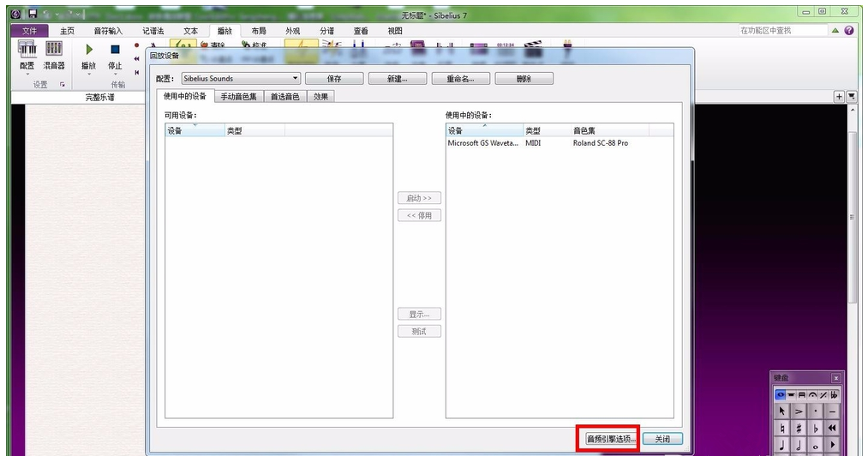Image resolution: width=868 pixels, height=456 pixels.
Task: Select the beams/tremolos keypad layout tab
Action: (801, 395)
